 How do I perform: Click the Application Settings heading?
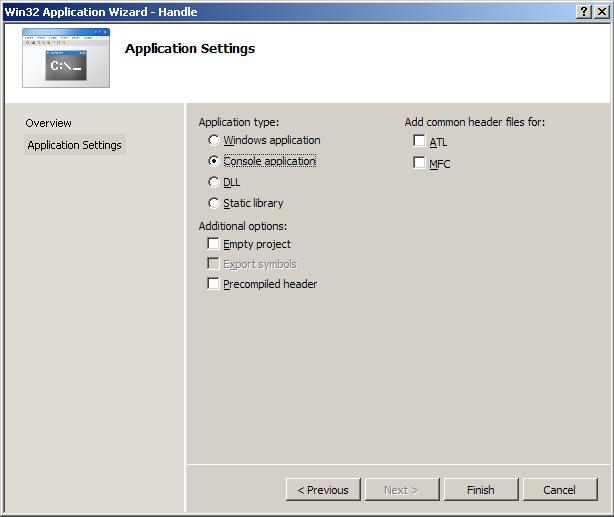[190, 49]
